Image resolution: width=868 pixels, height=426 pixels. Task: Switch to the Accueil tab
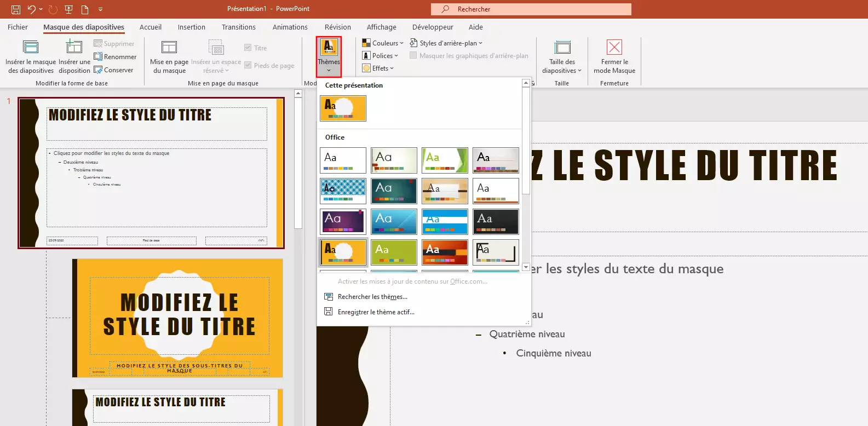(x=151, y=27)
